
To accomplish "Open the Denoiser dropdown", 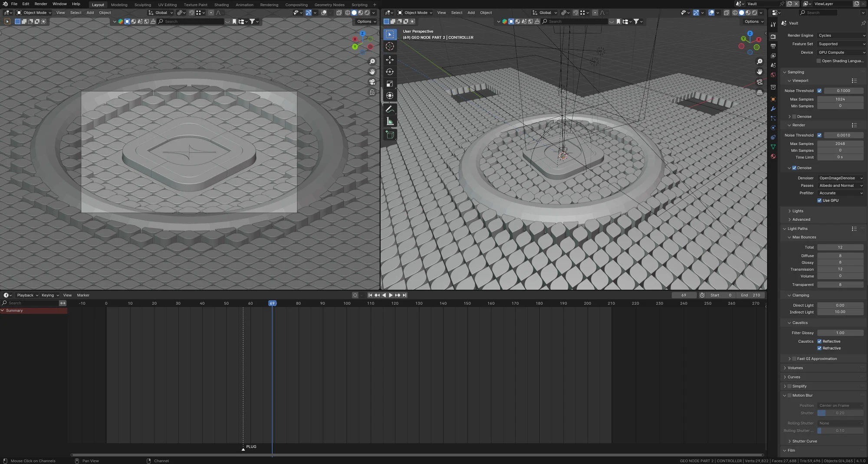I will tap(840, 178).
